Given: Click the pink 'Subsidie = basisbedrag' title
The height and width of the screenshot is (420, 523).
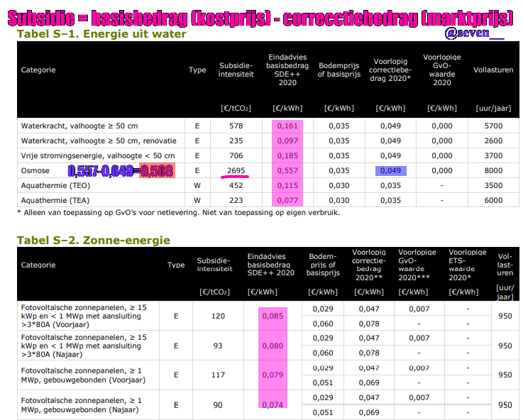Looking at the screenshot, I should 260,18.
